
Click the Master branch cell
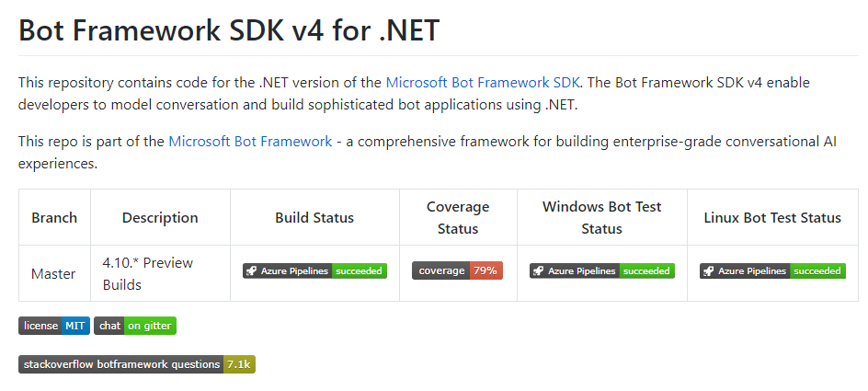click(x=53, y=274)
